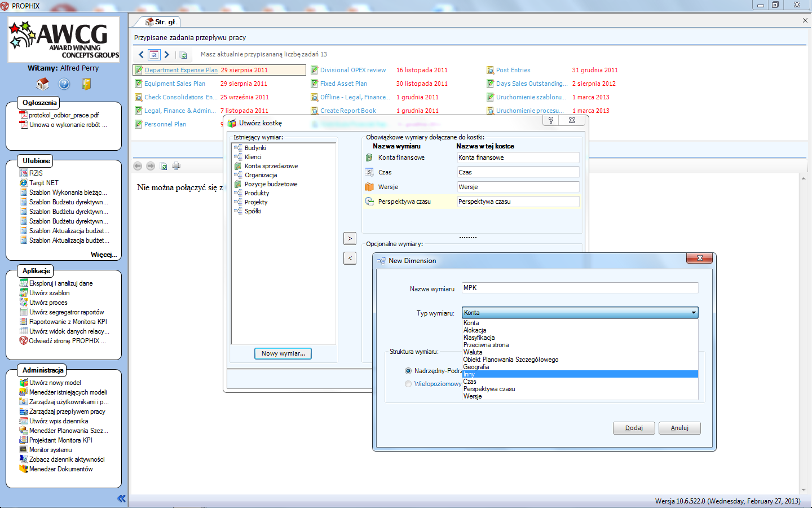Open the Więcej... favorites link
Screen dimensions: 812x508
coord(104,255)
